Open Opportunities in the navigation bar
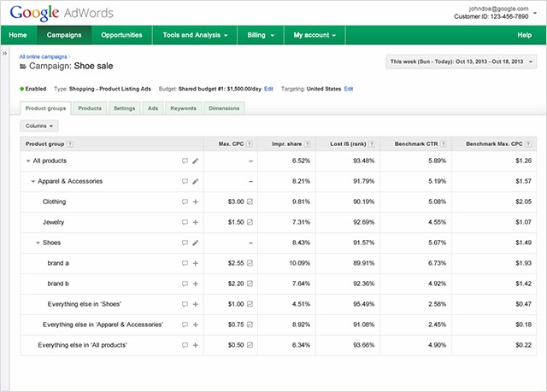The width and height of the screenshot is (547, 392). point(121,35)
